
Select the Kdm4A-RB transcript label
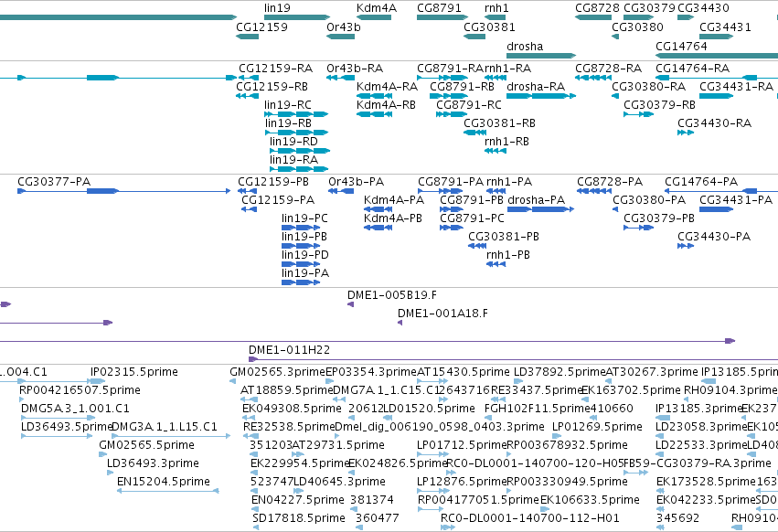386,105
